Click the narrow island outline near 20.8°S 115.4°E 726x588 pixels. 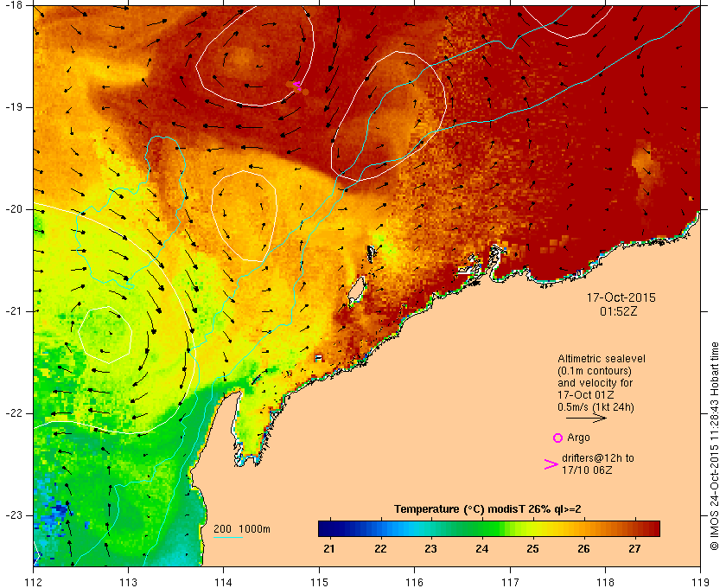[x=356, y=291]
